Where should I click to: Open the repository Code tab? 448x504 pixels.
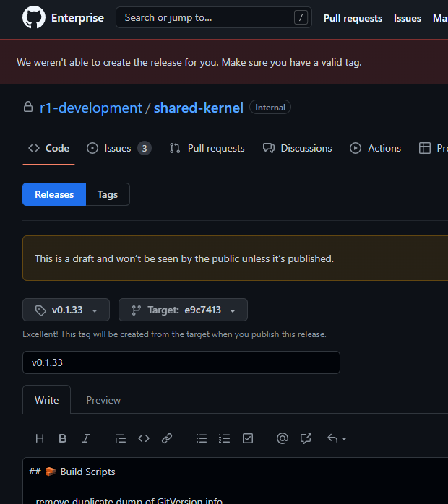pos(48,148)
